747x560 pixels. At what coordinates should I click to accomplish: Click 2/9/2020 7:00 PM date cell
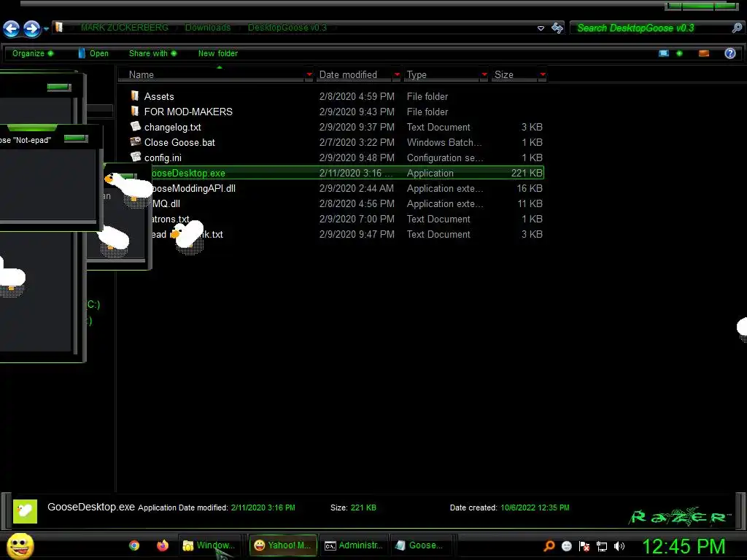[x=356, y=219]
